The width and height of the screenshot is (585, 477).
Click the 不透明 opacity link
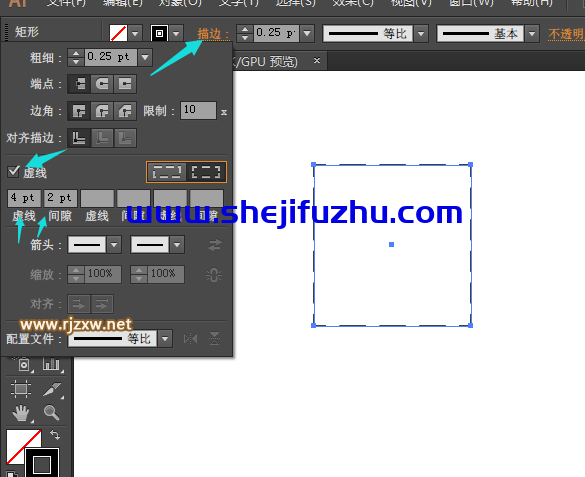(x=566, y=34)
